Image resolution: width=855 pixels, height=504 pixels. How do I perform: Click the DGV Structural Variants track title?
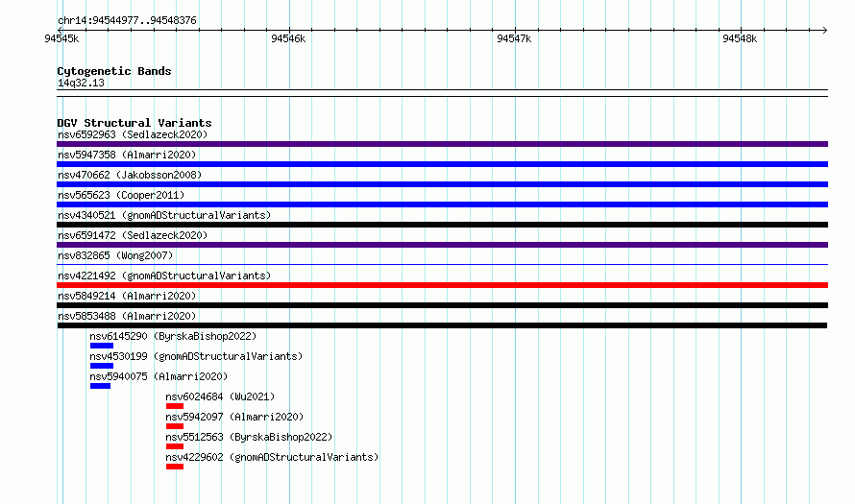point(134,123)
